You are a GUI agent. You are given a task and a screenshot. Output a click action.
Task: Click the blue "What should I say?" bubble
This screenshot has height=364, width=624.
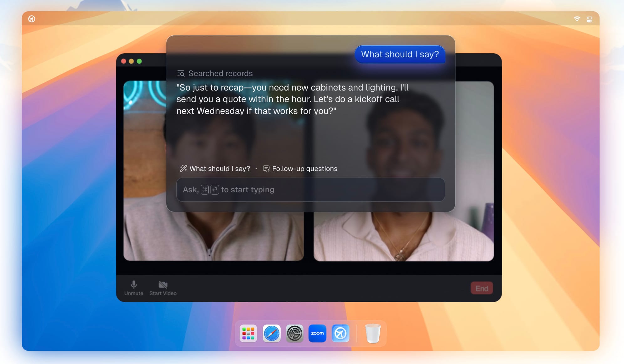click(x=400, y=54)
